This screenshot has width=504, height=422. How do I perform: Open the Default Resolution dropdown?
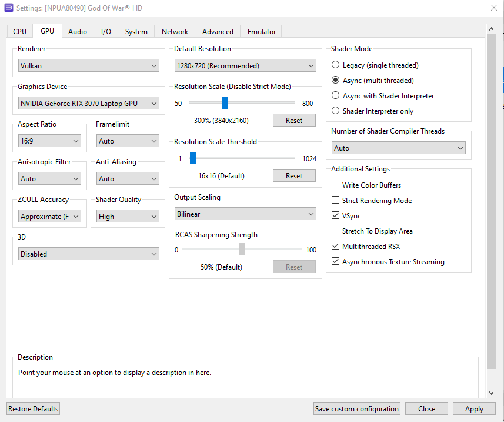[245, 66]
